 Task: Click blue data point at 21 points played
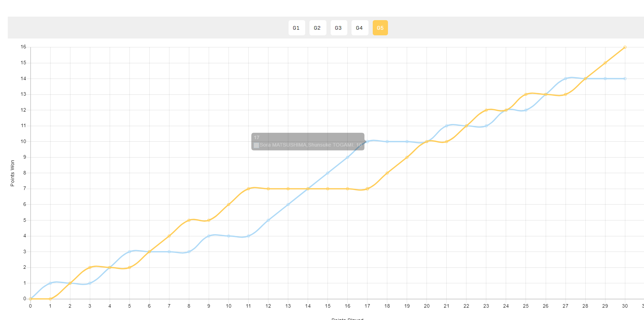[x=447, y=126]
